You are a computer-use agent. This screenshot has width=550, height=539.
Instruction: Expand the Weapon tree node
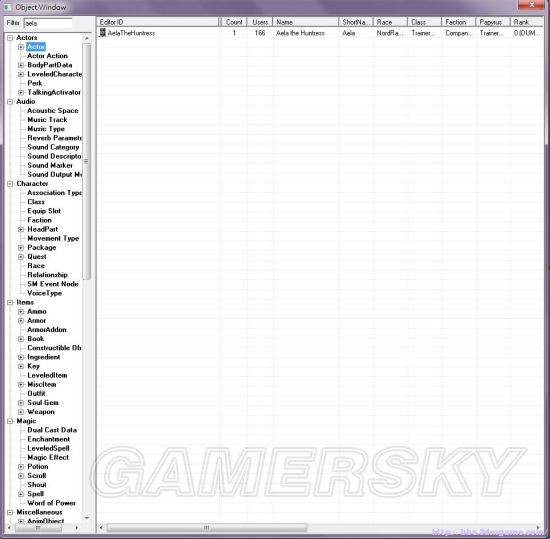point(21,412)
